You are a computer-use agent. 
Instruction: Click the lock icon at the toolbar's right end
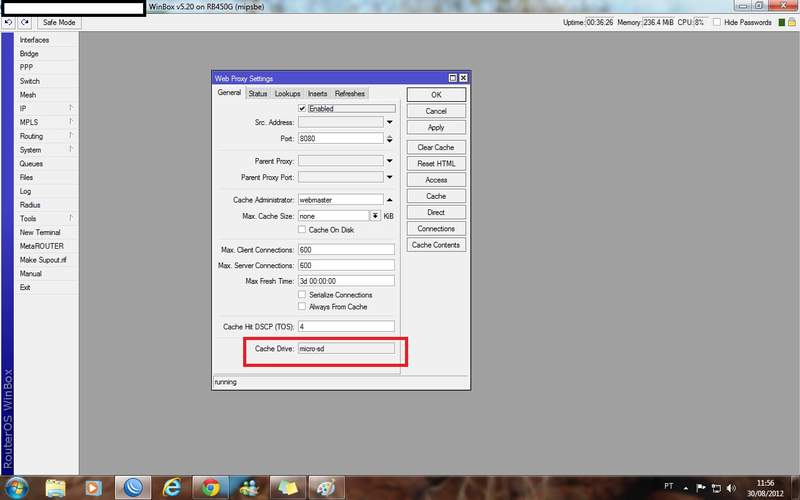click(792, 22)
